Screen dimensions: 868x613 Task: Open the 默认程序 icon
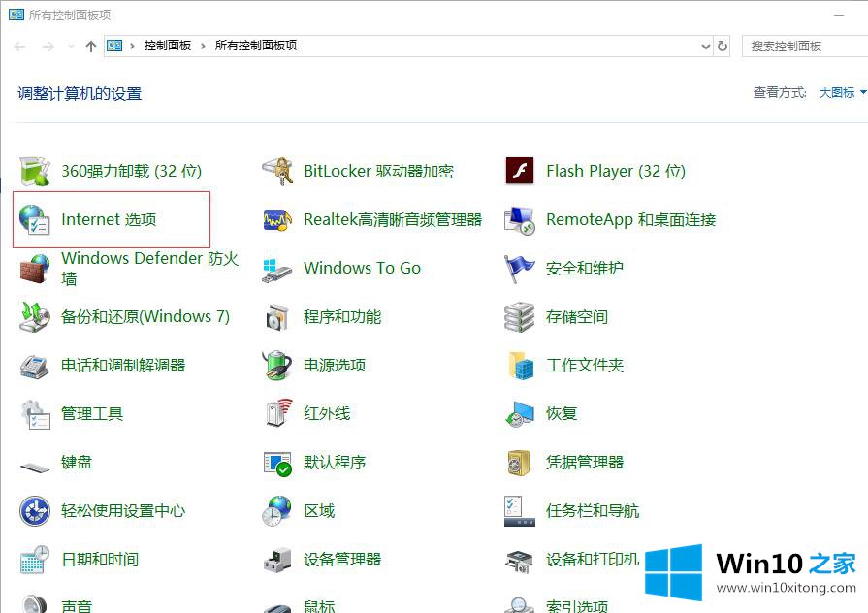tap(277, 464)
